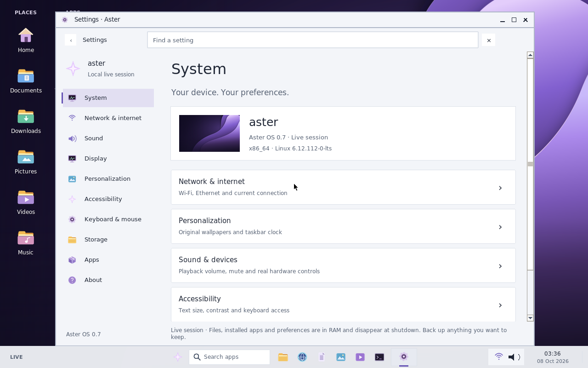Expand the Accessibility card chevron
The height and width of the screenshot is (368, 588).
[500, 305]
